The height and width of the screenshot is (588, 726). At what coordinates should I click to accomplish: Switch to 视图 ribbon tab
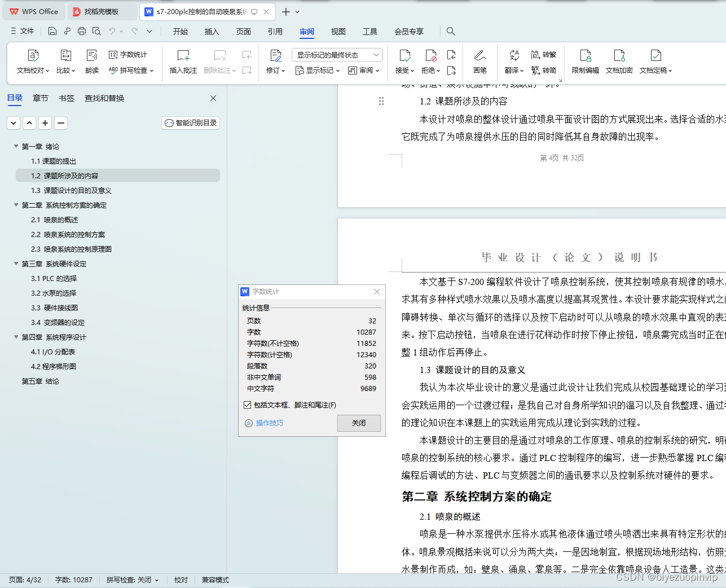[x=338, y=31]
